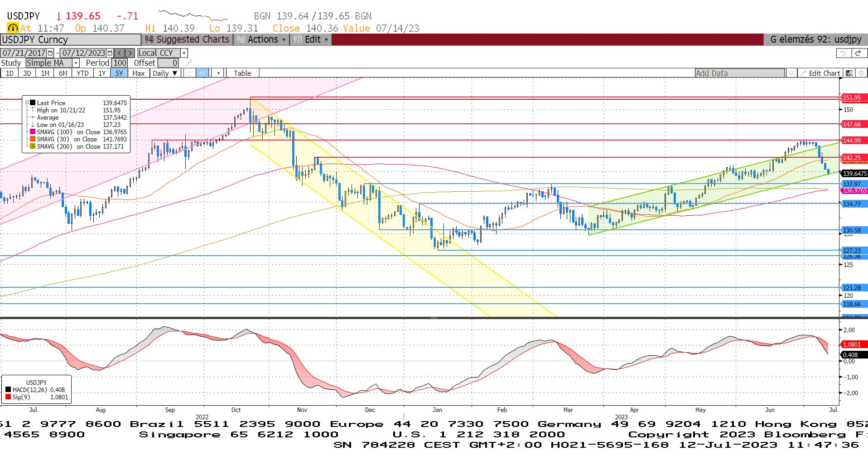
Task: Open the start date calendar picker
Action: pos(50,53)
